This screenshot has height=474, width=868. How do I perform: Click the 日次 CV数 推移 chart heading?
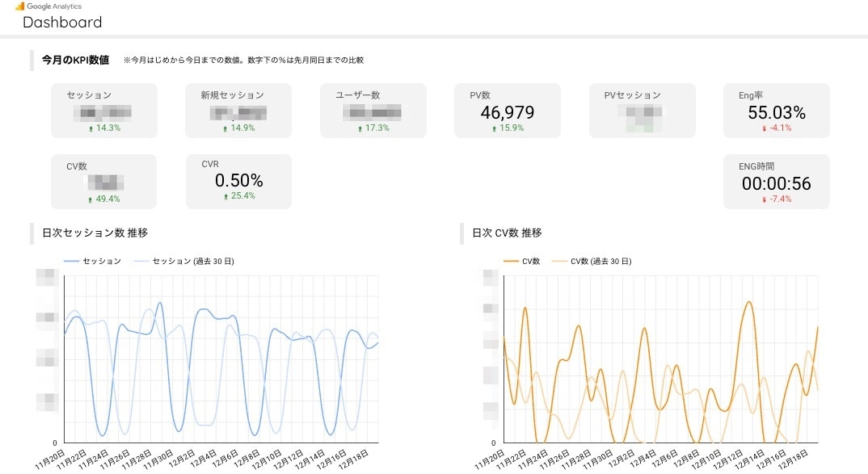pyautogui.click(x=507, y=233)
